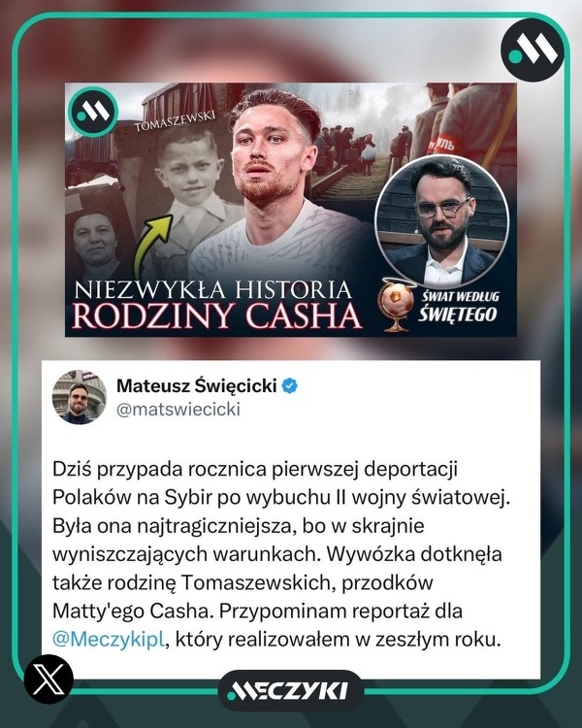The height and width of the screenshot is (728, 582).
Task: Click the Świat według Świętego title
Action: [459, 307]
